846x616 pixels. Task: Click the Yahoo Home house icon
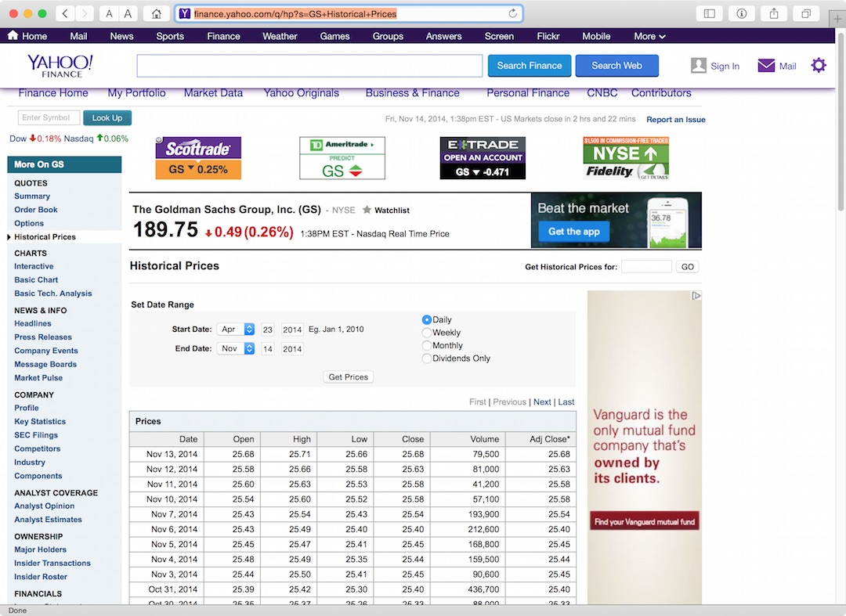point(13,35)
